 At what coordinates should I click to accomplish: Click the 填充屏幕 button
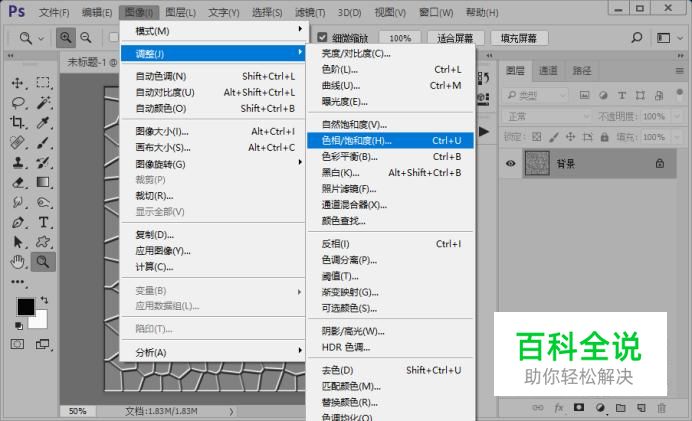(519, 38)
